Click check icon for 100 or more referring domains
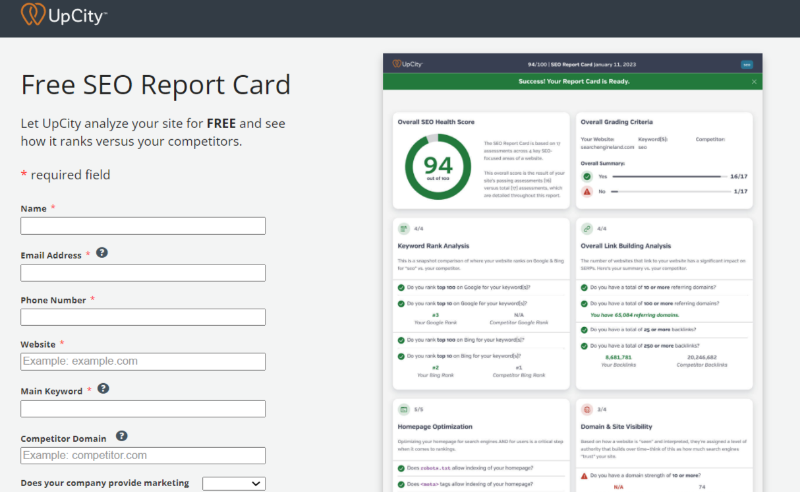This screenshot has height=492, width=800. coord(584,304)
